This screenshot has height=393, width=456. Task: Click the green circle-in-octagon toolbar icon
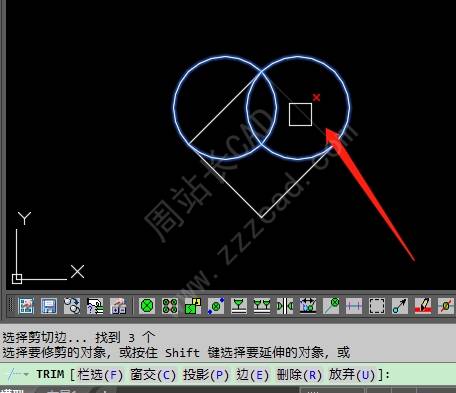tap(147, 306)
